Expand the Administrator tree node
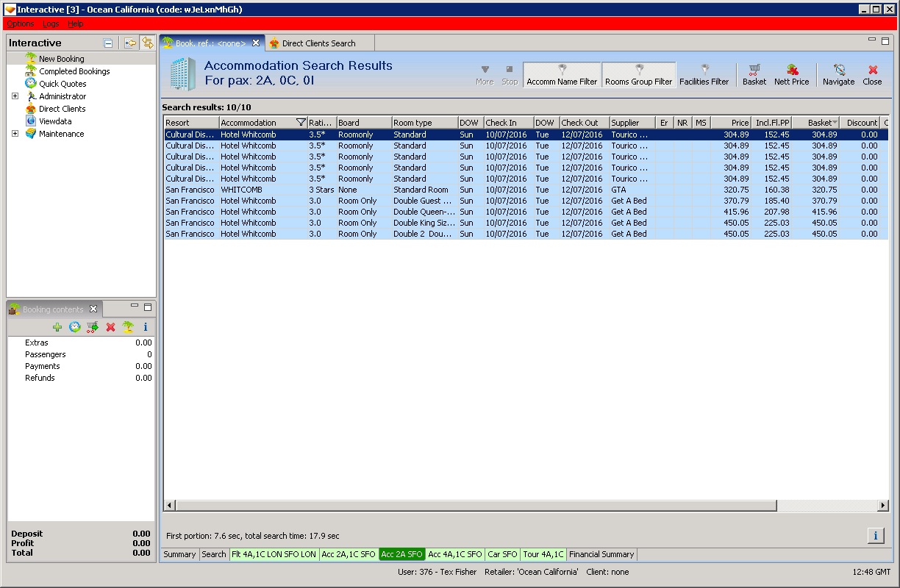900x588 pixels. pos(15,96)
